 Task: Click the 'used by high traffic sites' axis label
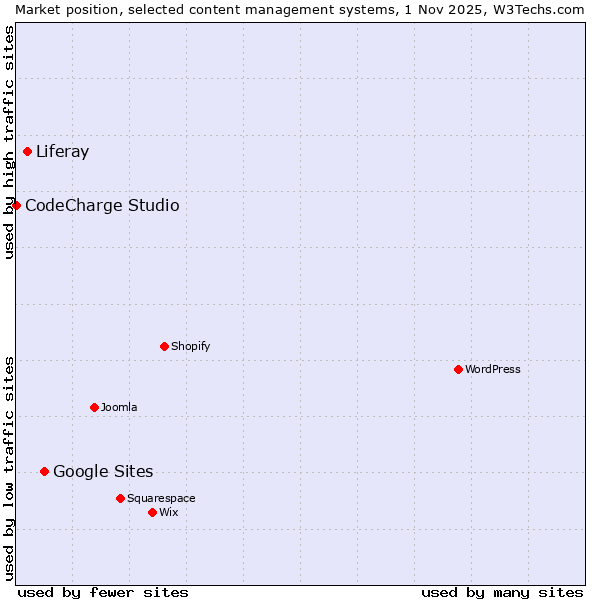coord(9,142)
